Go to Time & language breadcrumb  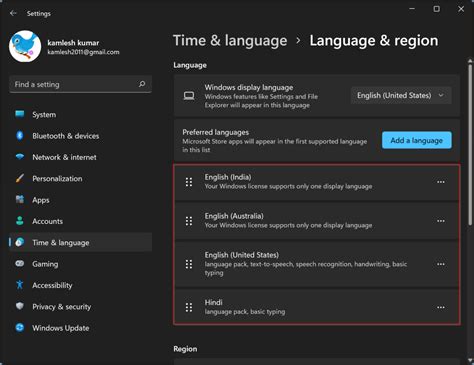pyautogui.click(x=230, y=41)
